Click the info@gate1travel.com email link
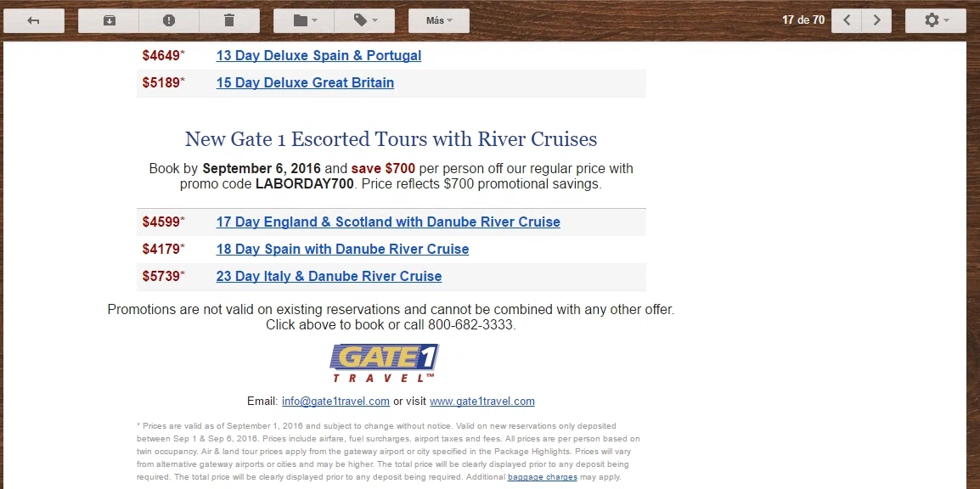This screenshot has height=489, width=980. pyautogui.click(x=335, y=401)
